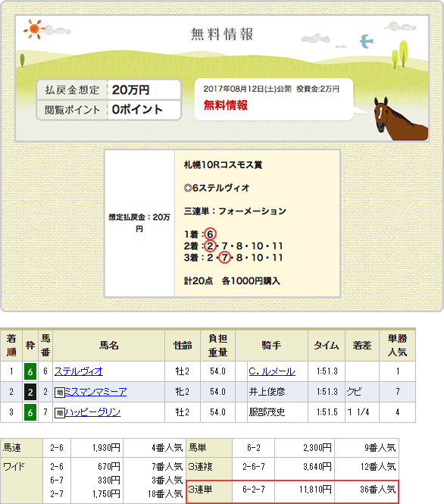Open jockey C.ルメール link
444x504 pixels.
[272, 371]
